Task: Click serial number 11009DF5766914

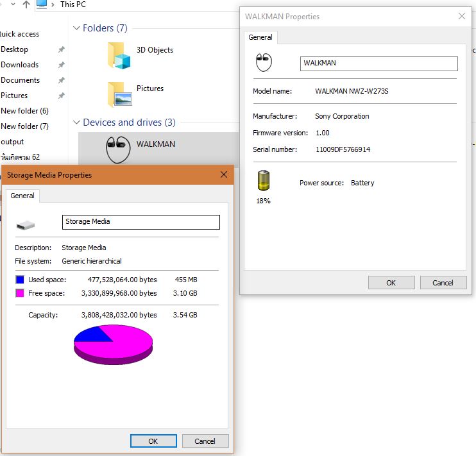Action: tap(343, 149)
